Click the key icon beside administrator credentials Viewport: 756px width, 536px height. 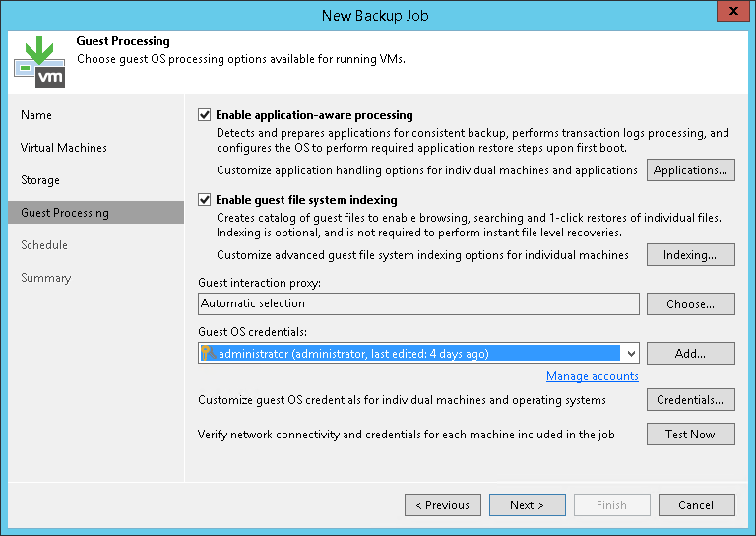coord(208,354)
